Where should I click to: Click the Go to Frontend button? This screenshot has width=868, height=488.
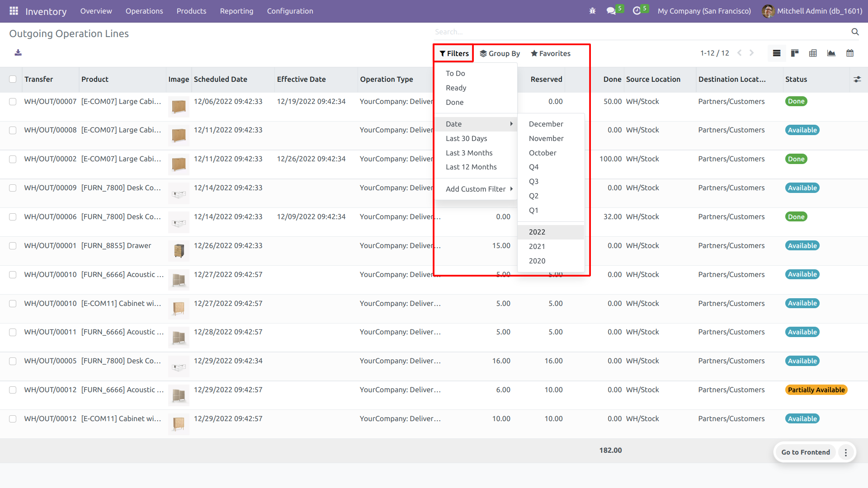805,452
